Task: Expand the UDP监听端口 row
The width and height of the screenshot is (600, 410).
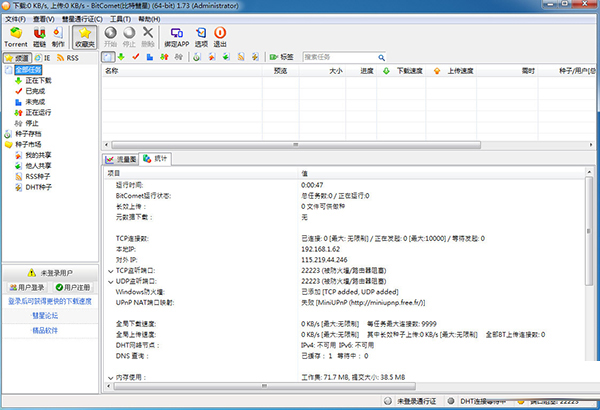Action: click(110, 281)
